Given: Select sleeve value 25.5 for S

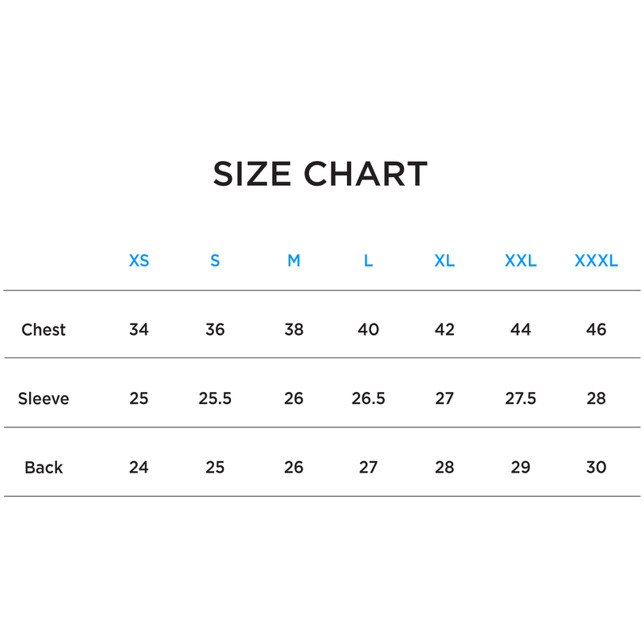Looking at the screenshot, I should point(215,398).
